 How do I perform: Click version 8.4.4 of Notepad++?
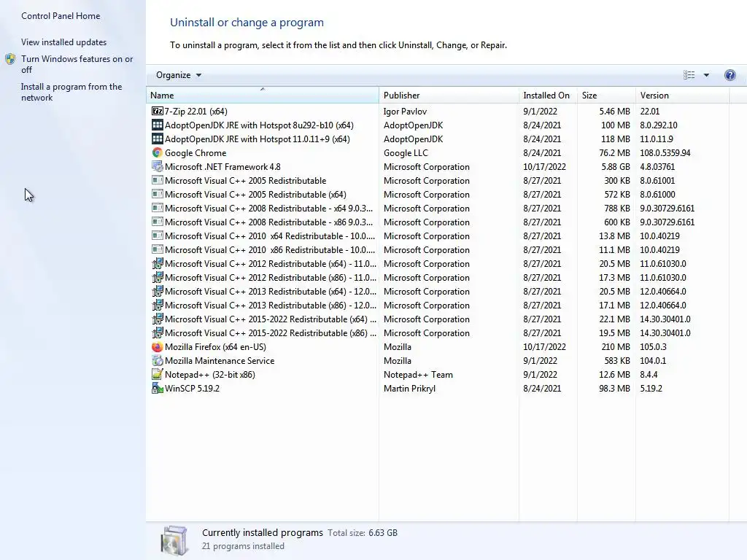point(649,374)
